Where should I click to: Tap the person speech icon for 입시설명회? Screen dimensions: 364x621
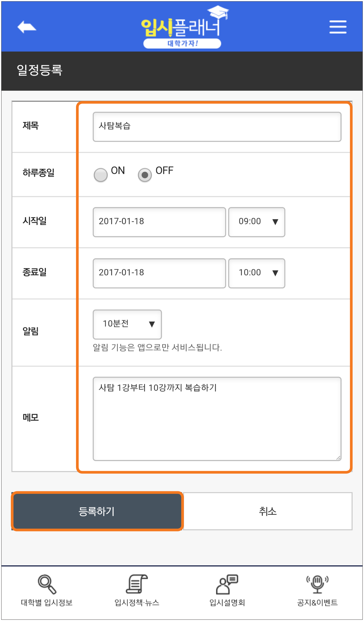point(227,584)
